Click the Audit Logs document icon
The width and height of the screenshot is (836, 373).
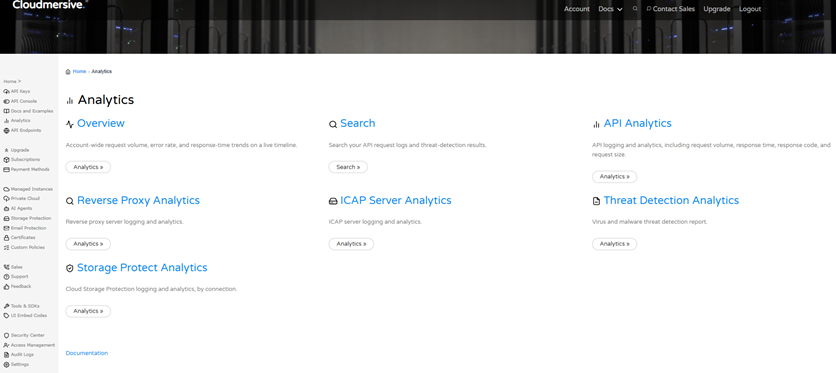pos(6,355)
